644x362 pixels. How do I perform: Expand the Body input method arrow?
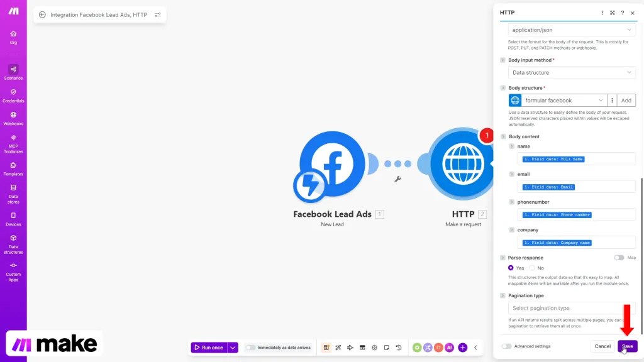point(502,60)
